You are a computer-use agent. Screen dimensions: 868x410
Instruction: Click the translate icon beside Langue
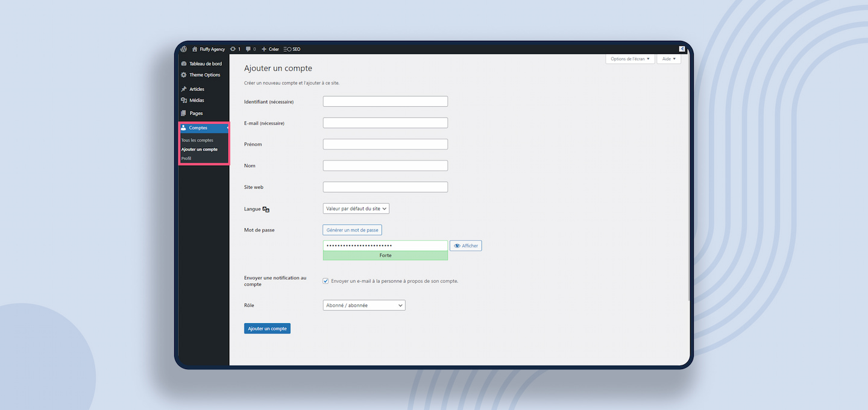click(266, 209)
